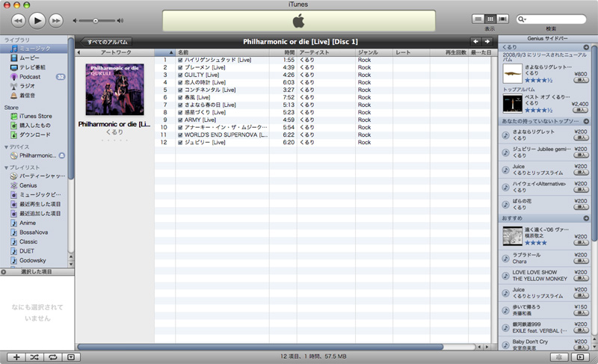Go to next album arrow
This screenshot has width=598, height=364.
(x=487, y=42)
